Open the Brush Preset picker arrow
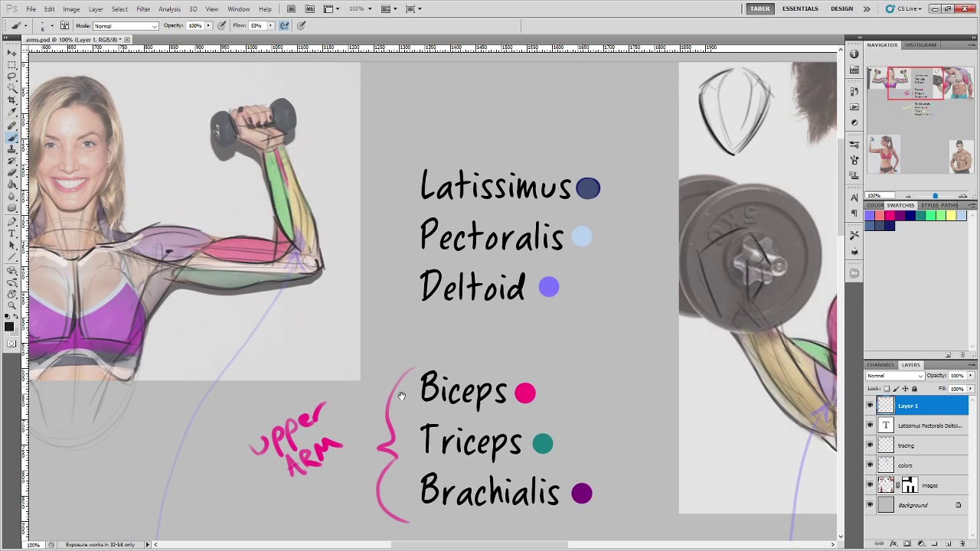980x551 pixels. (51, 26)
